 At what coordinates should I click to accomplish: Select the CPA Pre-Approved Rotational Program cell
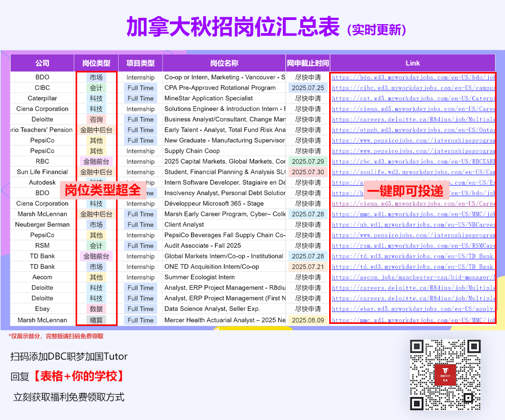pos(224,88)
